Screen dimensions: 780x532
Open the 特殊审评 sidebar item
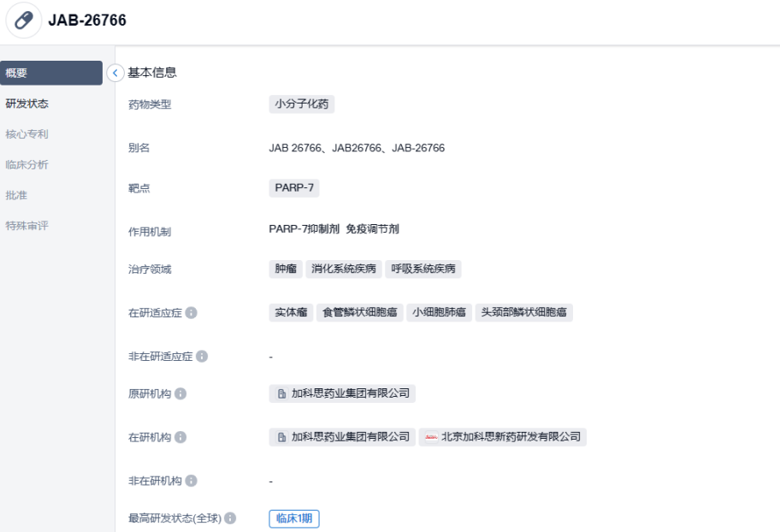[27, 226]
